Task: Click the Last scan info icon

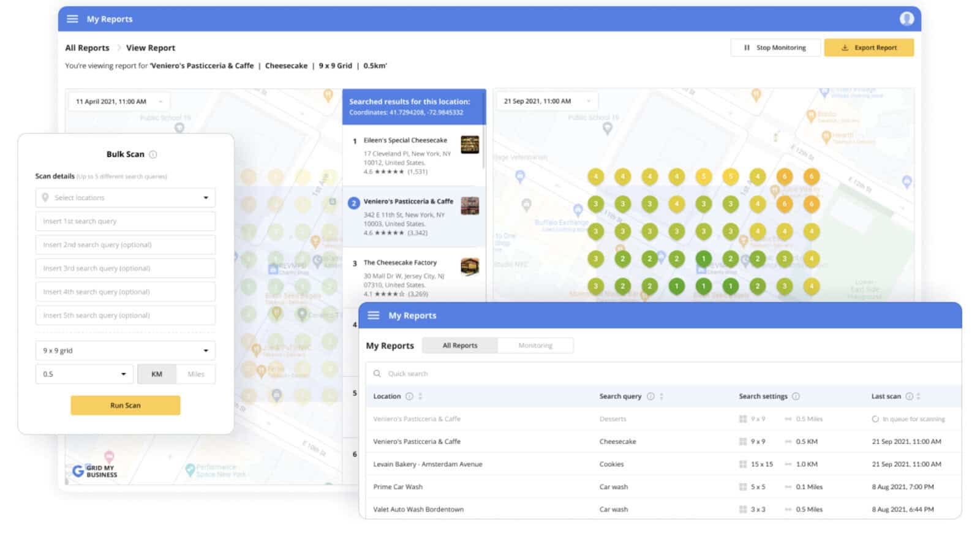Action: click(x=909, y=396)
